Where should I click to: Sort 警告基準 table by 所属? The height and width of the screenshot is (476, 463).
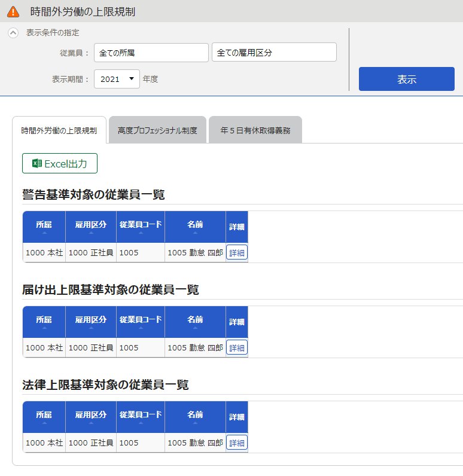[x=44, y=227]
